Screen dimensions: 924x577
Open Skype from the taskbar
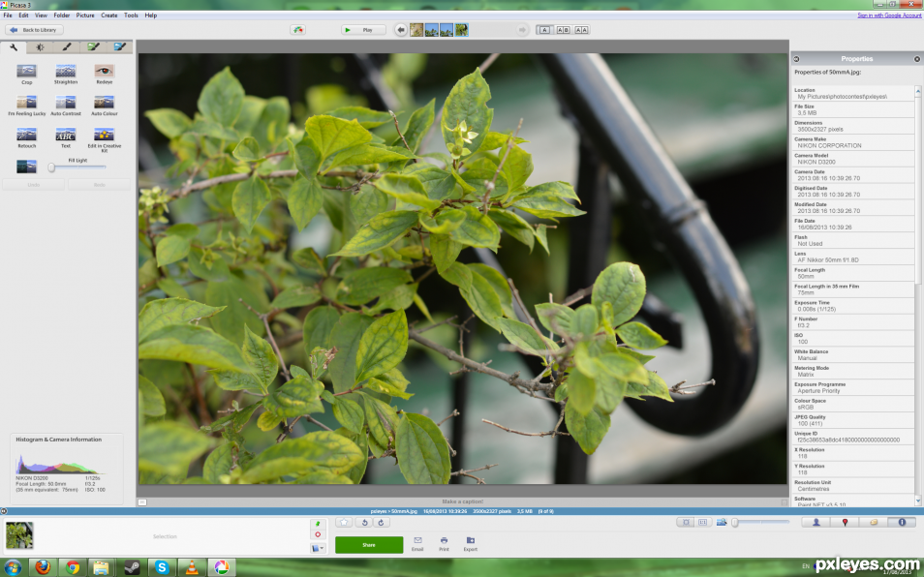point(162,567)
